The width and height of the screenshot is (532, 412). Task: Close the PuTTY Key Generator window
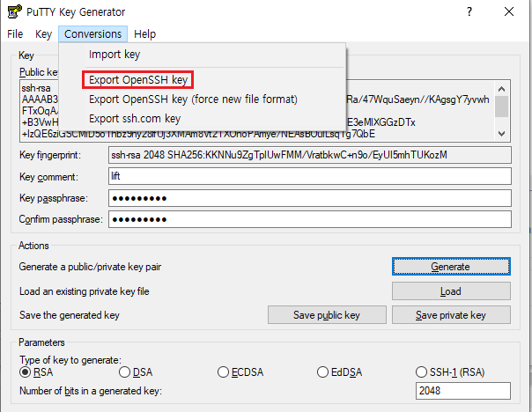point(509,11)
